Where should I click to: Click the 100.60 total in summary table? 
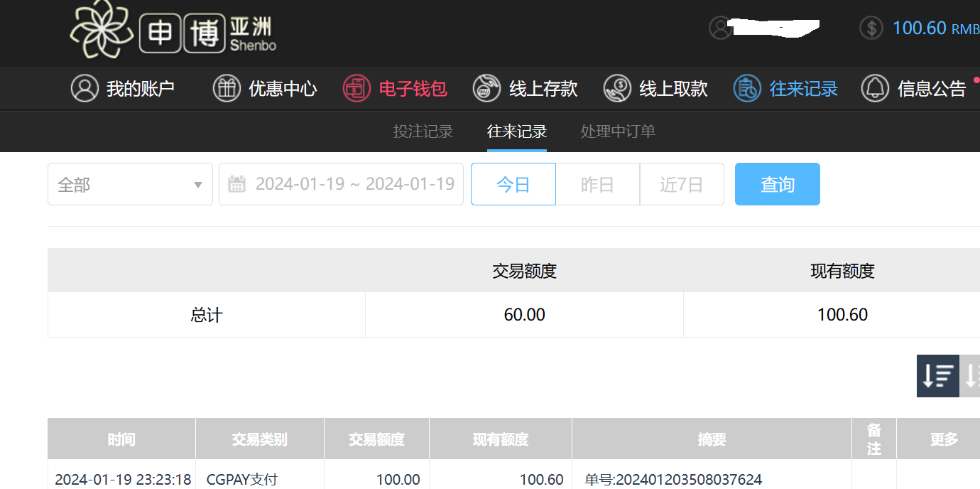(x=843, y=315)
